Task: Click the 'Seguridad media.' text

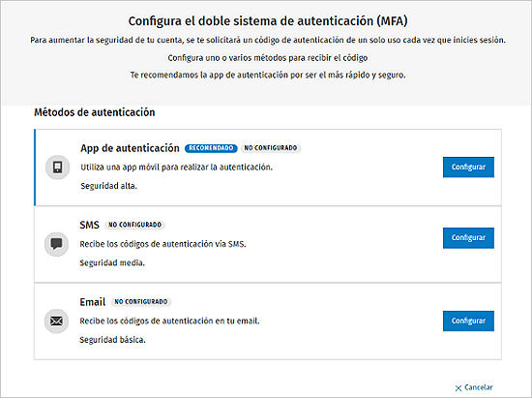Action: point(112,262)
